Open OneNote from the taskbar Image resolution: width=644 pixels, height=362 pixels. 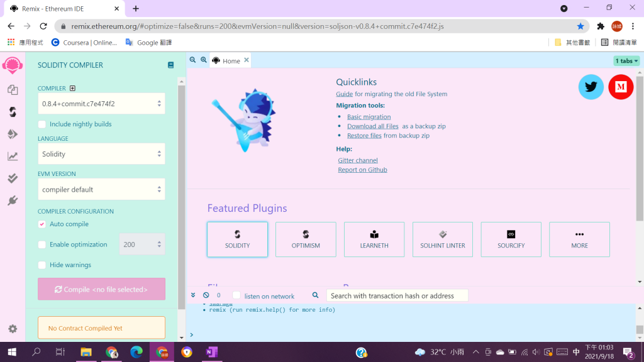click(211, 352)
